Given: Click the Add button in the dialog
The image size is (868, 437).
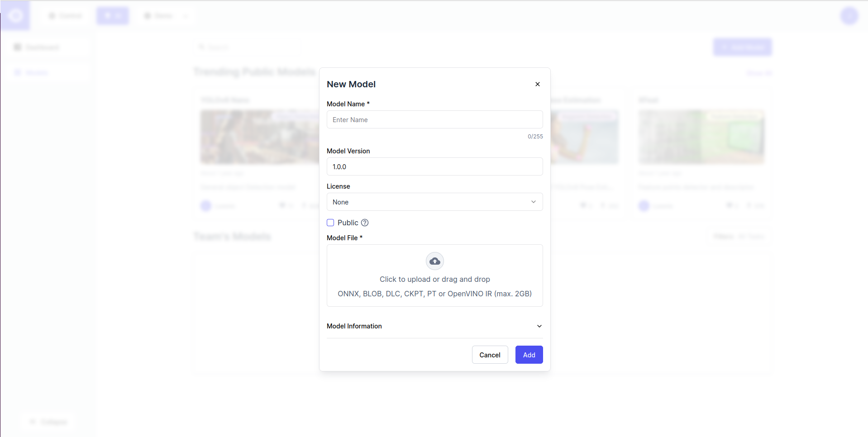Looking at the screenshot, I should [529, 355].
